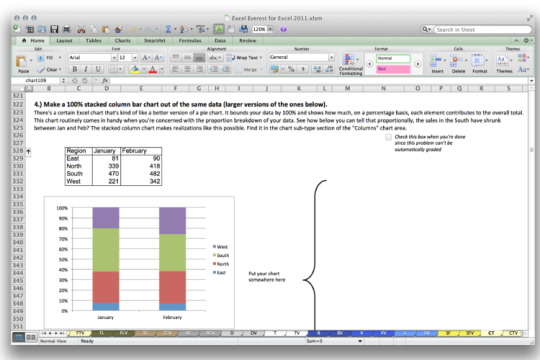Click the Search in Sheet field

[482, 30]
